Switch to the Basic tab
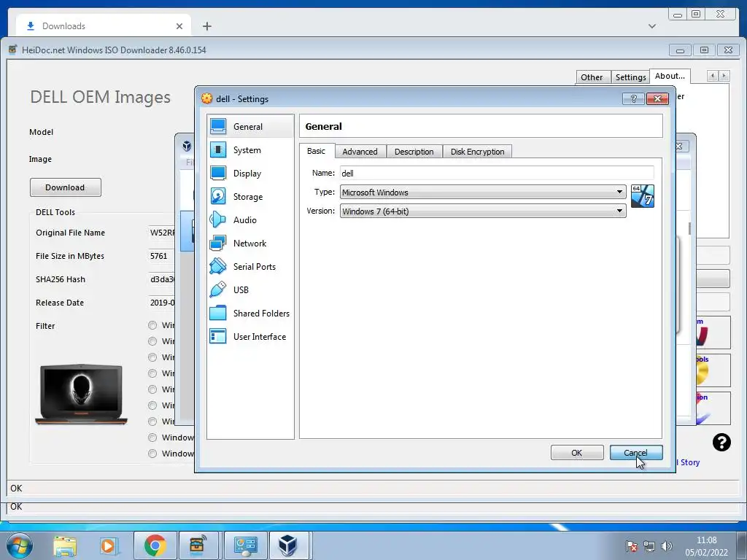This screenshot has height=560, width=747. tap(317, 151)
